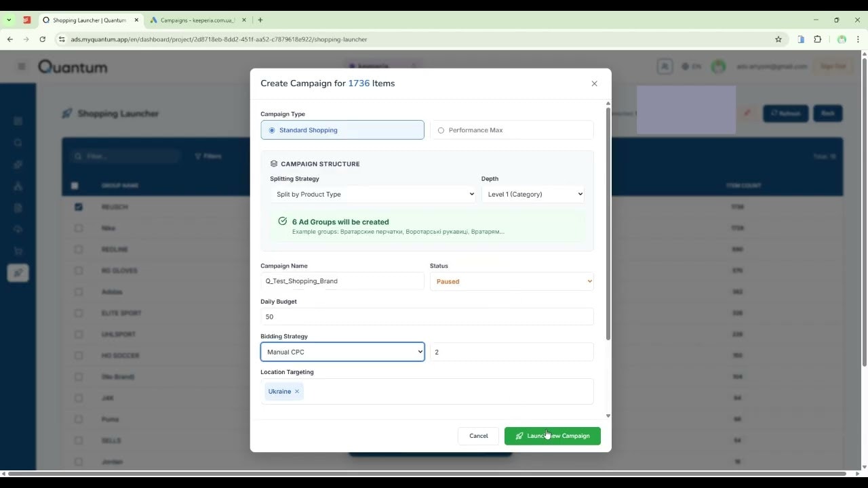Click the Location Targeting input box
This screenshot has width=868, height=488.
pos(427,392)
